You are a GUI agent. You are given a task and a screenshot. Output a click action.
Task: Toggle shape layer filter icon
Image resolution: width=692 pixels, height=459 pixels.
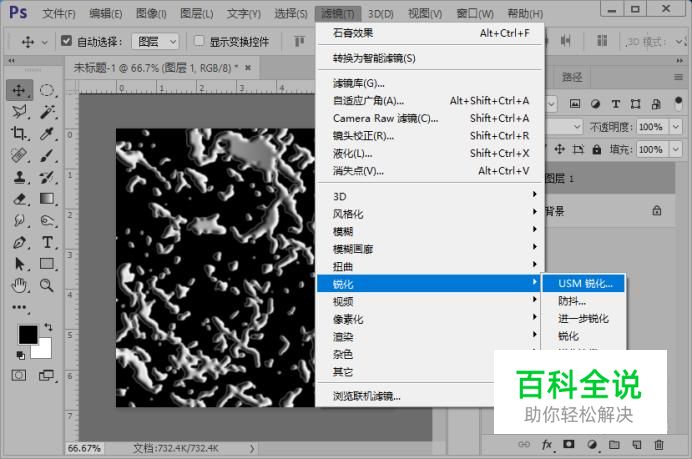pos(636,104)
